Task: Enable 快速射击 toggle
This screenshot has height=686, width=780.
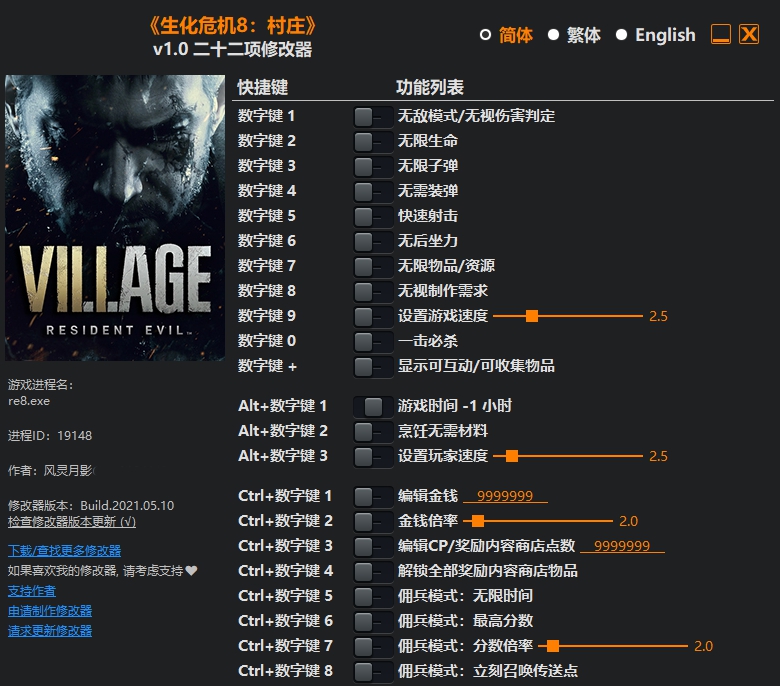Action: click(x=373, y=216)
